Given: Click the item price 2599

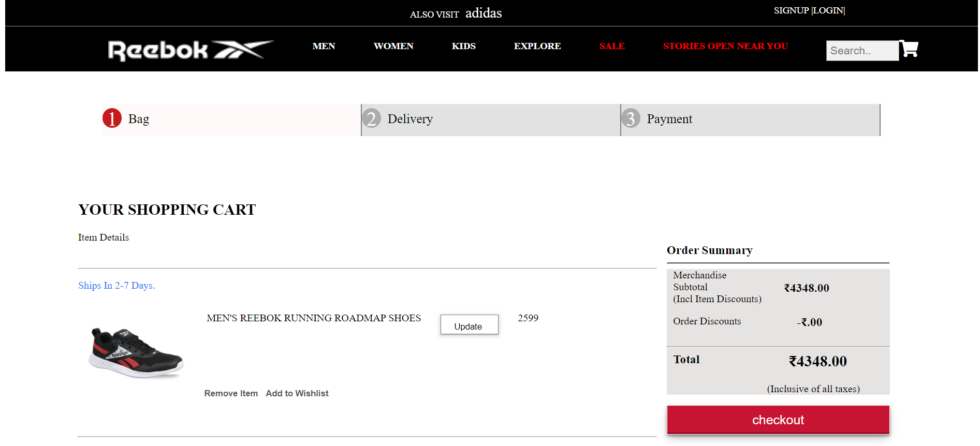Looking at the screenshot, I should tap(528, 318).
